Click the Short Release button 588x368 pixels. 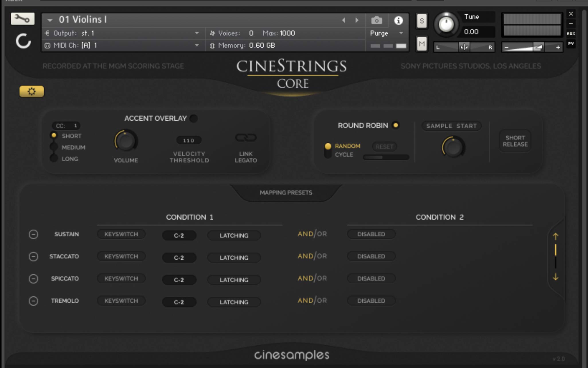(515, 140)
